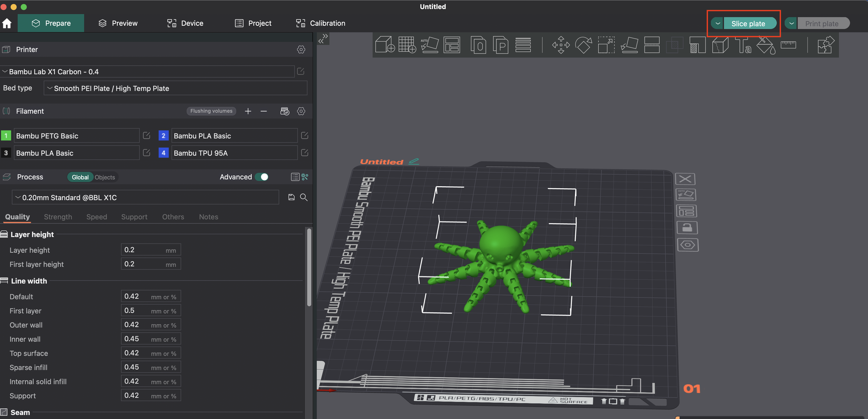Switch to the Preview tab

click(118, 23)
